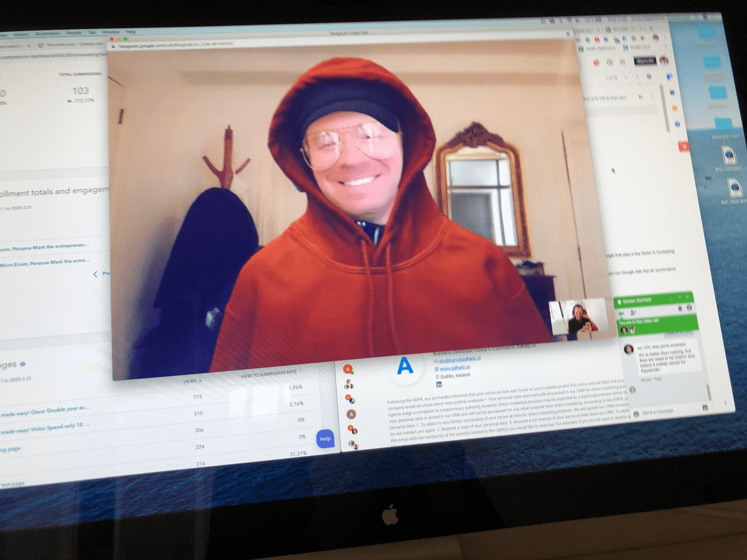Click the info icon beside pages heading
Screen dimensions: 747x560
coord(23,364)
